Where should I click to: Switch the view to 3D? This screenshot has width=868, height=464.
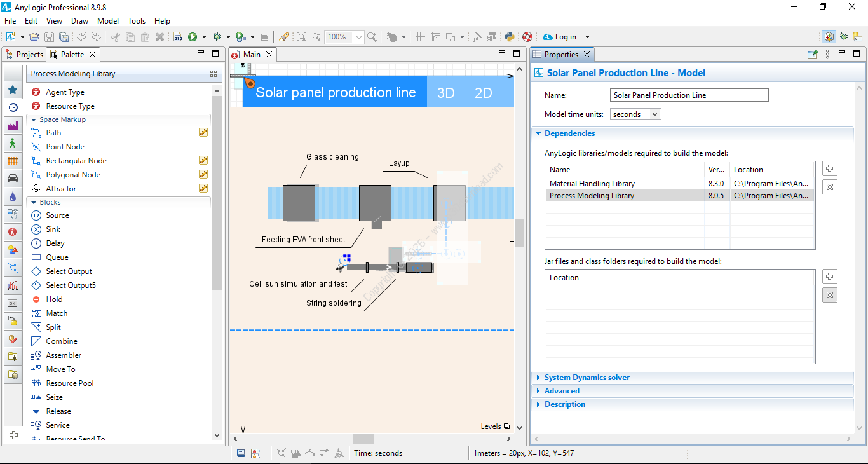coord(446,93)
